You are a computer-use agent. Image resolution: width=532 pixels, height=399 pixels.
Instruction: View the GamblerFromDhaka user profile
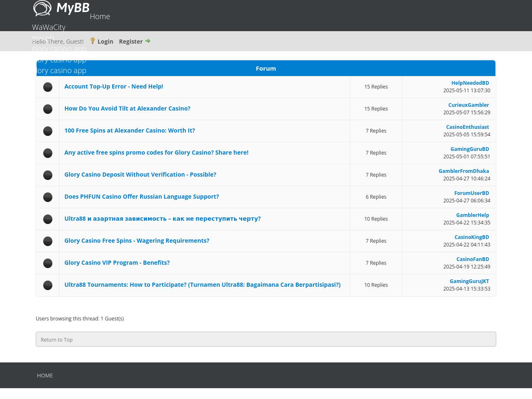point(463,171)
